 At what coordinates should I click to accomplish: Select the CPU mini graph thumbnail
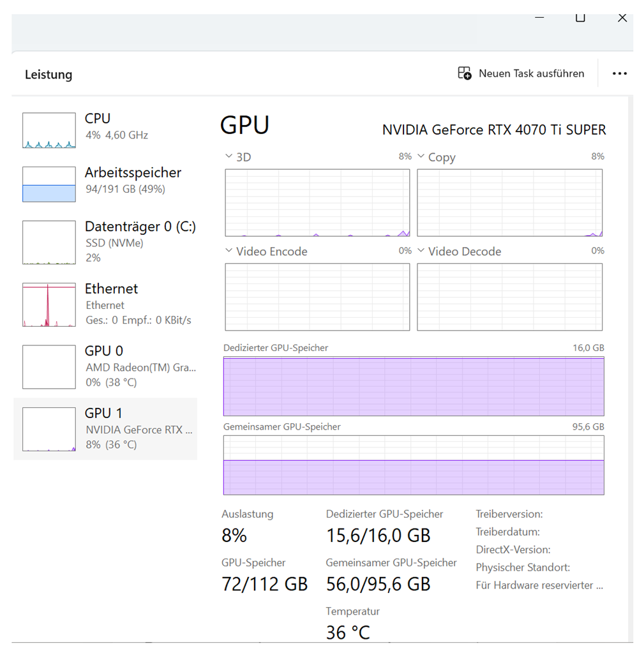(x=49, y=131)
